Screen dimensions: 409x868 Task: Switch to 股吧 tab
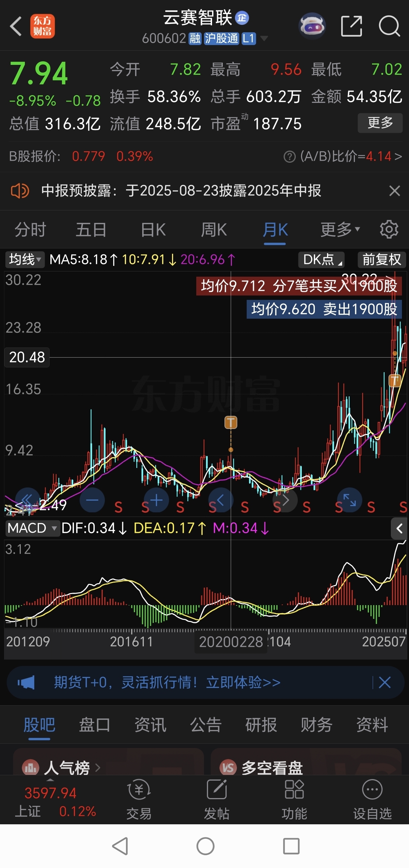pyautogui.click(x=39, y=724)
